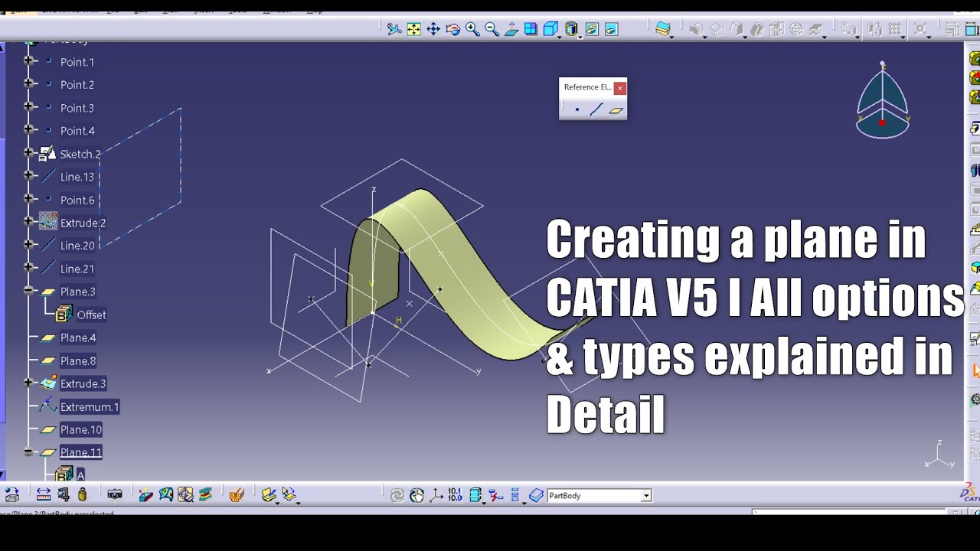Expand the Line.13 tree node
This screenshot has width=980, height=551.
29,175
